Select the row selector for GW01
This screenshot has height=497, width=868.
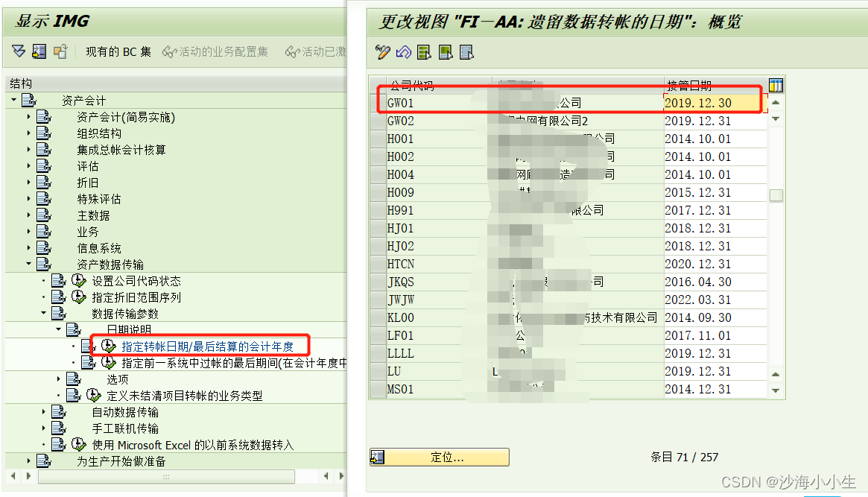pos(378,103)
